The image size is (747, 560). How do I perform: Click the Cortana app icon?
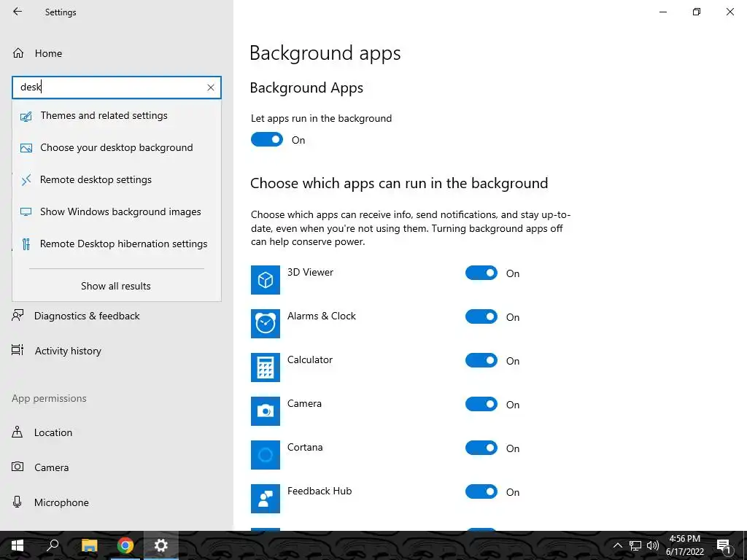(x=266, y=455)
